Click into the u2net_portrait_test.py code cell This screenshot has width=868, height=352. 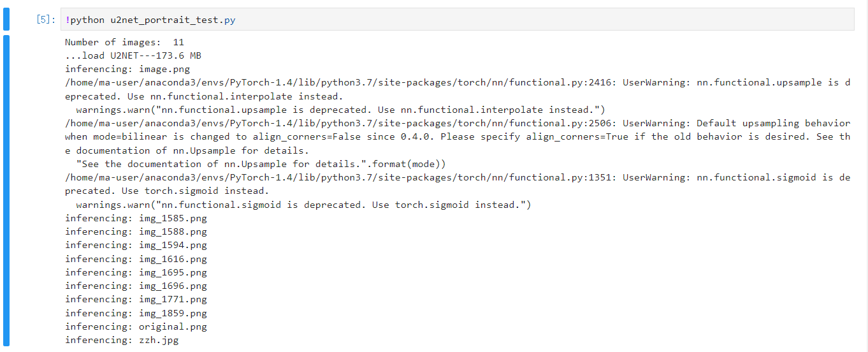[446, 20]
